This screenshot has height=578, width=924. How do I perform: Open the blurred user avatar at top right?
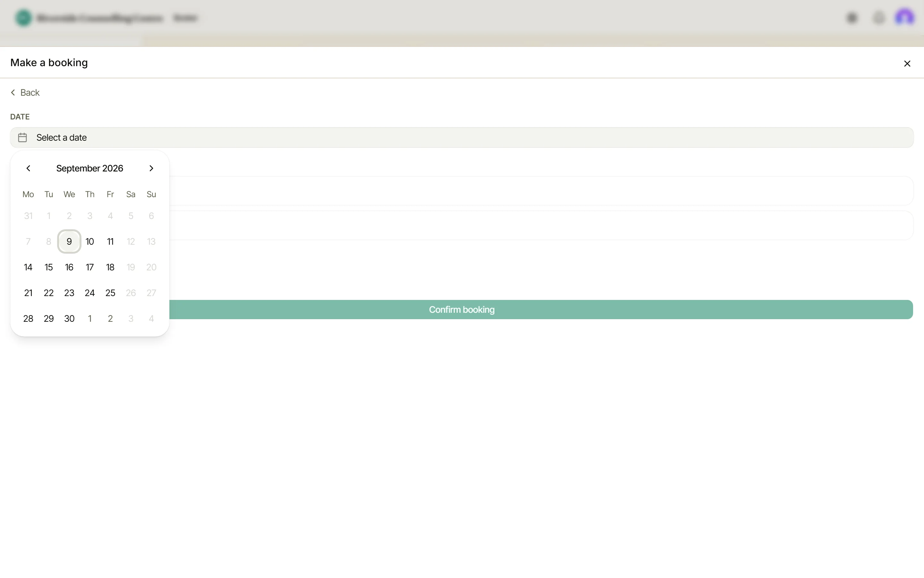[904, 18]
